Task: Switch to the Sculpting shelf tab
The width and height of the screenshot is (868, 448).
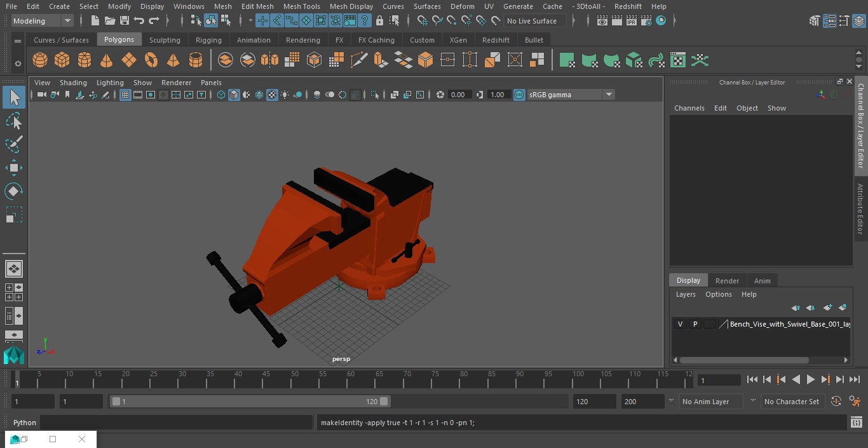Action: pyautogui.click(x=165, y=40)
